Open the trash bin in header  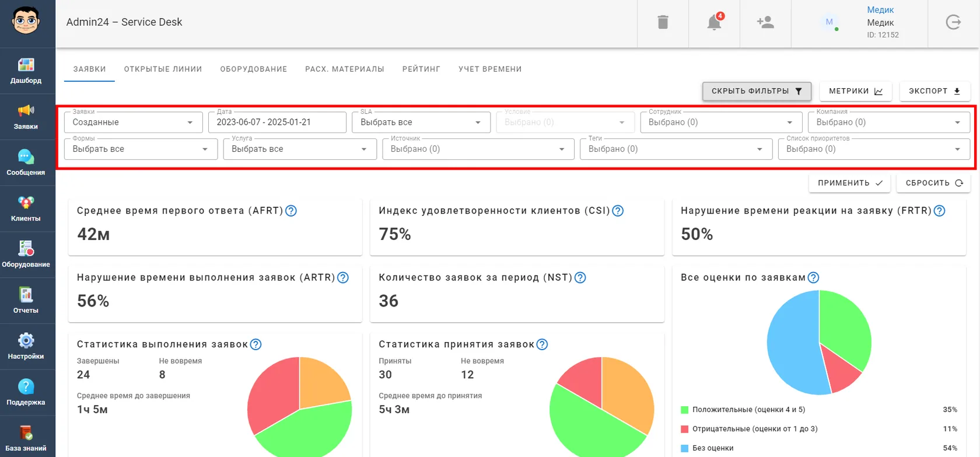point(663,23)
